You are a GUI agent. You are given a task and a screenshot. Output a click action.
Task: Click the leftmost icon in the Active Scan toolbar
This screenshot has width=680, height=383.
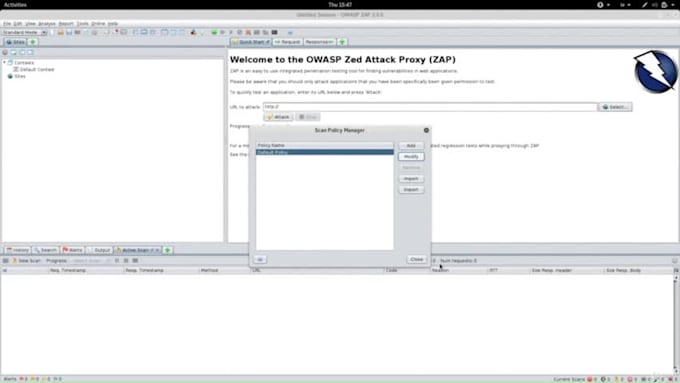pyautogui.click(x=5, y=261)
